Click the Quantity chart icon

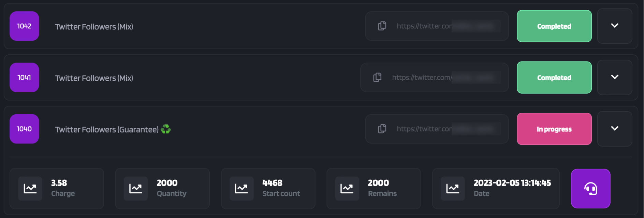136,189
